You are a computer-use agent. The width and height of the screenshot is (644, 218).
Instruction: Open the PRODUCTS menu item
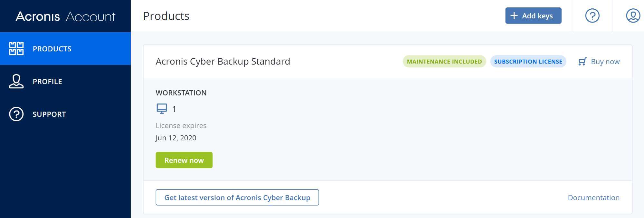65,49
